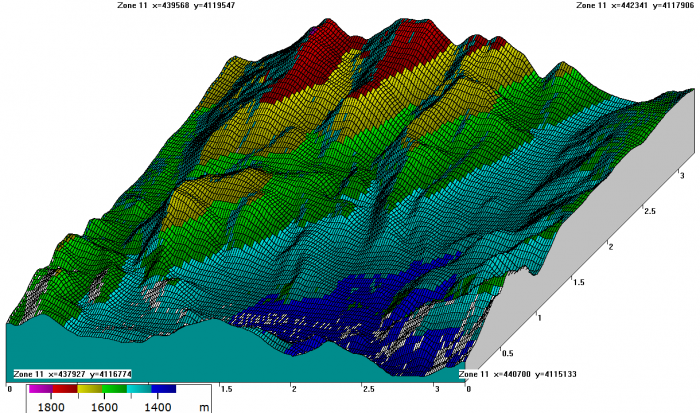Click the 'm' unit label in legend

coord(204,407)
